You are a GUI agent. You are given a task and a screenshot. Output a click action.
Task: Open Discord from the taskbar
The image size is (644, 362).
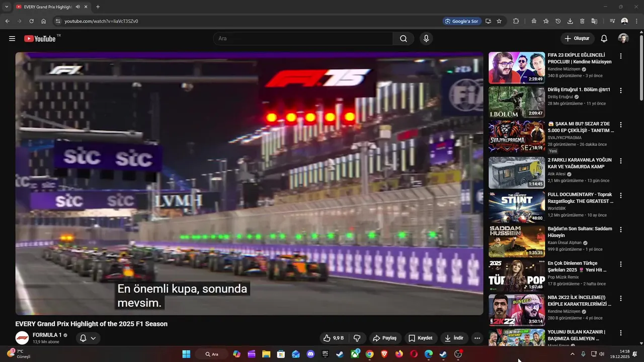pos(310,354)
